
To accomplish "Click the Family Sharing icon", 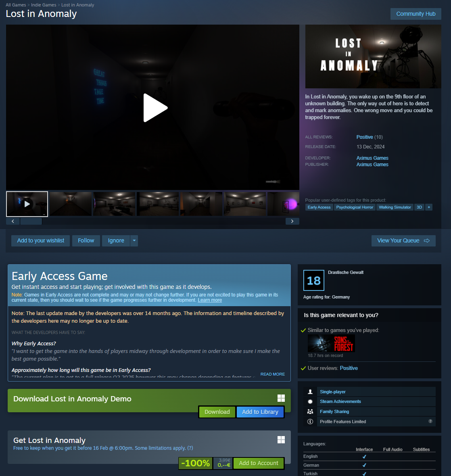I will click(x=310, y=411).
